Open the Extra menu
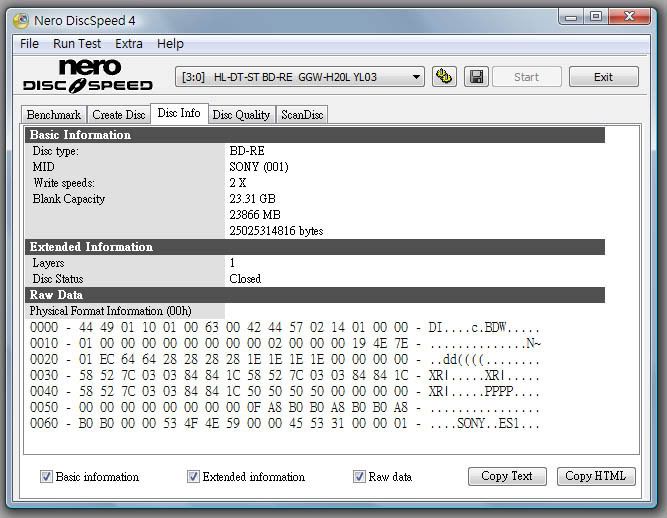 pos(129,43)
